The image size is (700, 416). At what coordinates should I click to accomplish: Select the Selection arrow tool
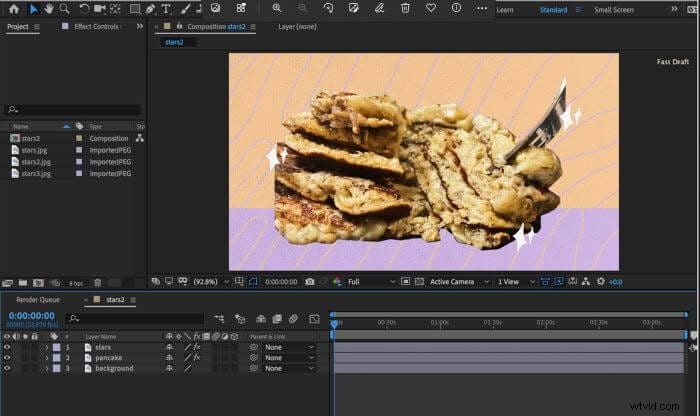click(33, 8)
